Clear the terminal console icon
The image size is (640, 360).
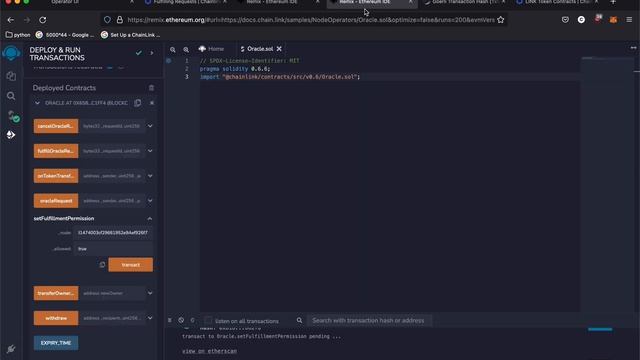pyautogui.click(x=181, y=320)
